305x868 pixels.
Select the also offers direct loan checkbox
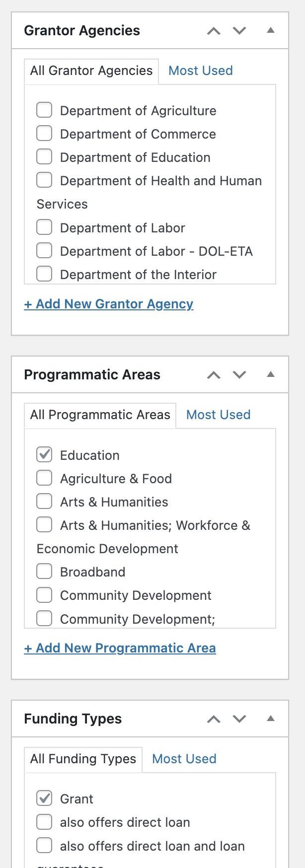point(44,822)
